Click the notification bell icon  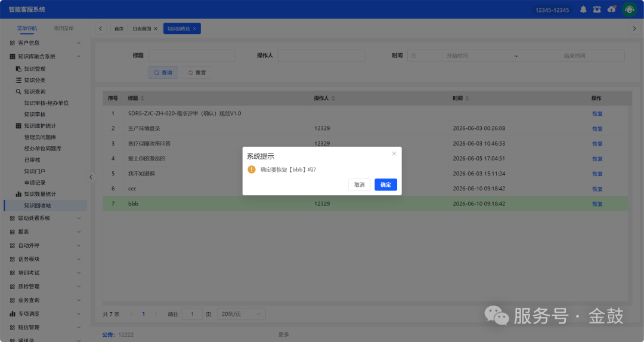point(583,10)
